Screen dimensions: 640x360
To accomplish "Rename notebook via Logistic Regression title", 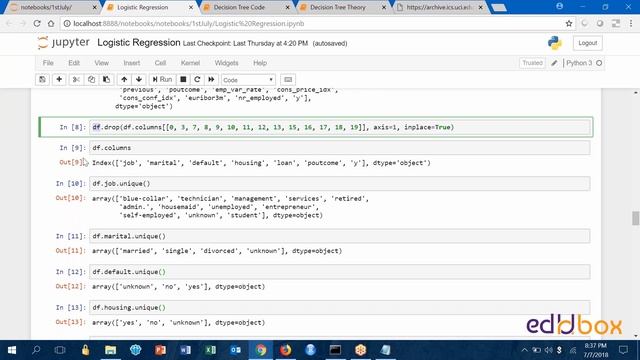I will [x=138, y=42].
